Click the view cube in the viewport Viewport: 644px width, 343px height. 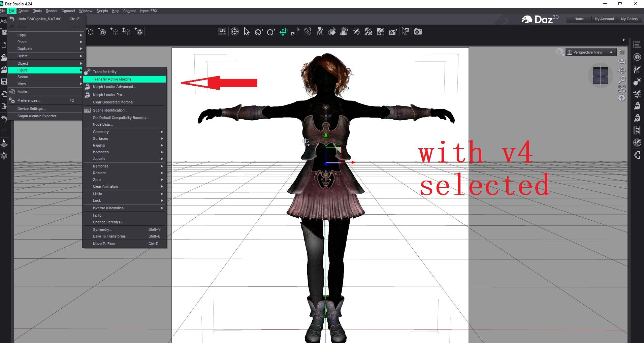[x=600, y=75]
